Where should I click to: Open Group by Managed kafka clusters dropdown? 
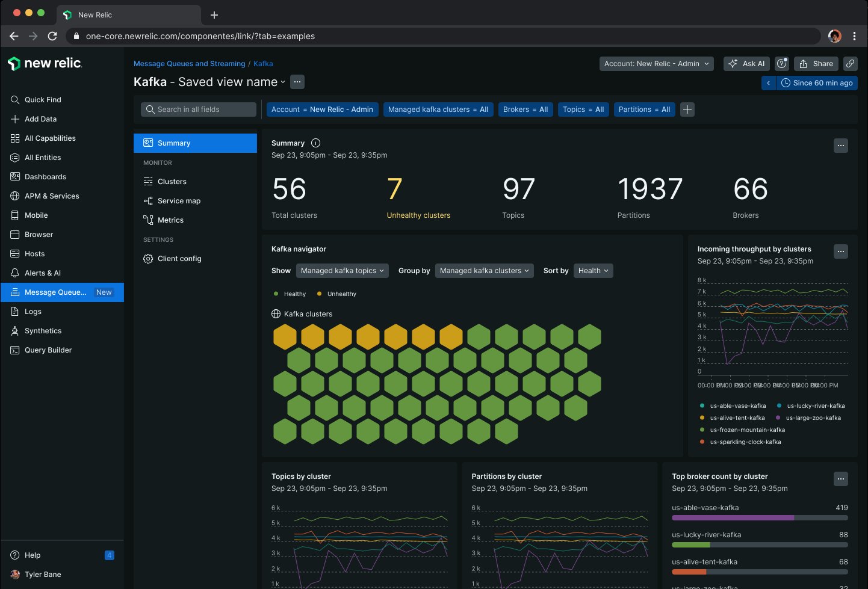pos(484,271)
